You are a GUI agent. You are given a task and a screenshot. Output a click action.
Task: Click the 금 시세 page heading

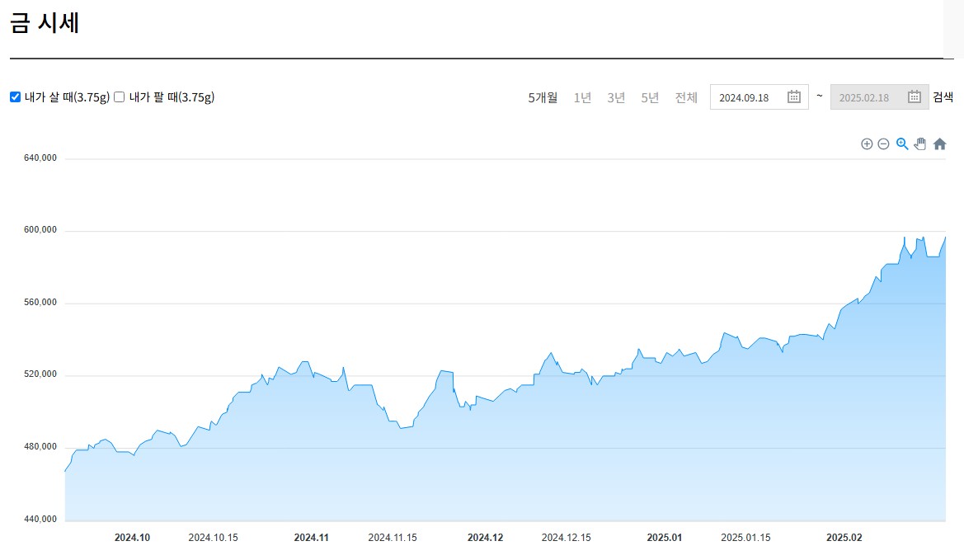[45, 23]
